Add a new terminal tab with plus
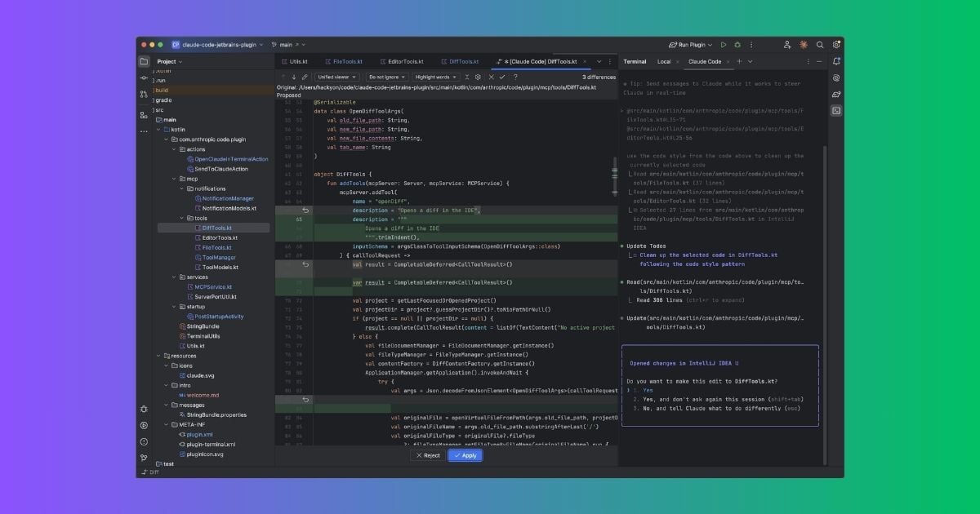 point(739,61)
